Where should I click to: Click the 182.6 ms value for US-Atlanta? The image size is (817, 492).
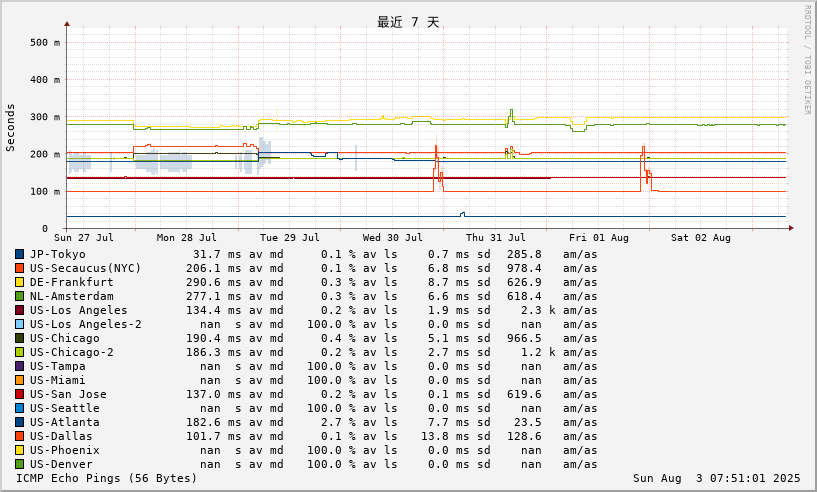214,422
